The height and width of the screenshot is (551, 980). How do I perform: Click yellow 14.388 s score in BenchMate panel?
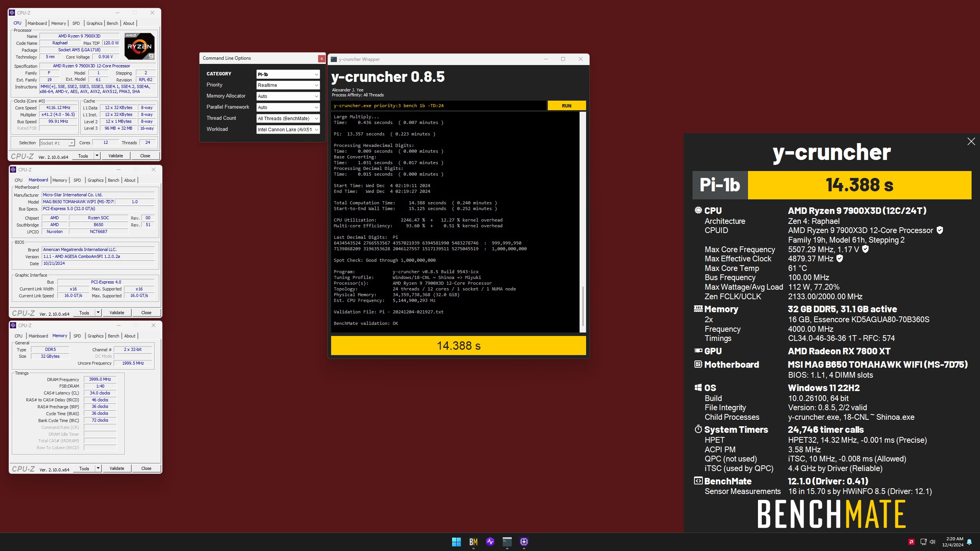tap(859, 185)
